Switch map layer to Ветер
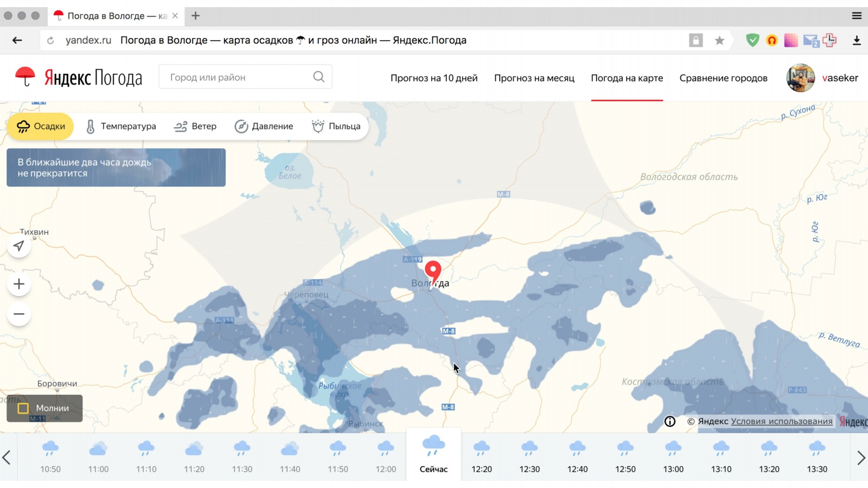 pyautogui.click(x=195, y=126)
